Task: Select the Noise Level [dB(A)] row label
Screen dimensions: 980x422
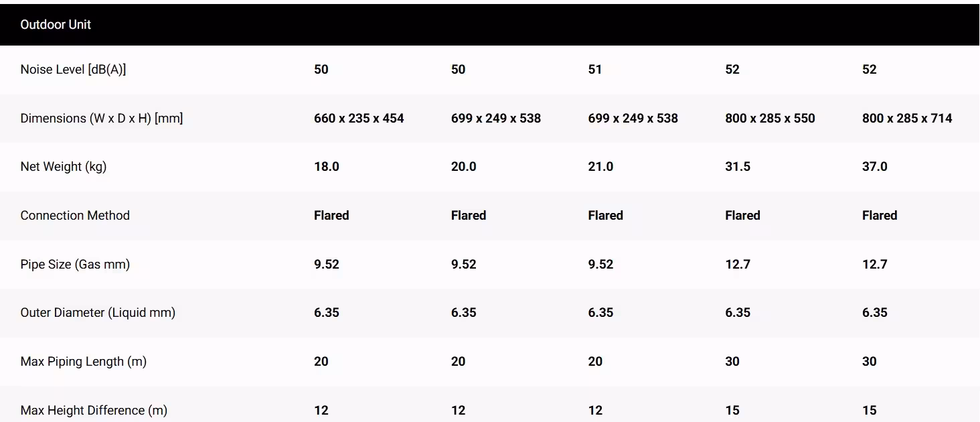Action: 73,70
